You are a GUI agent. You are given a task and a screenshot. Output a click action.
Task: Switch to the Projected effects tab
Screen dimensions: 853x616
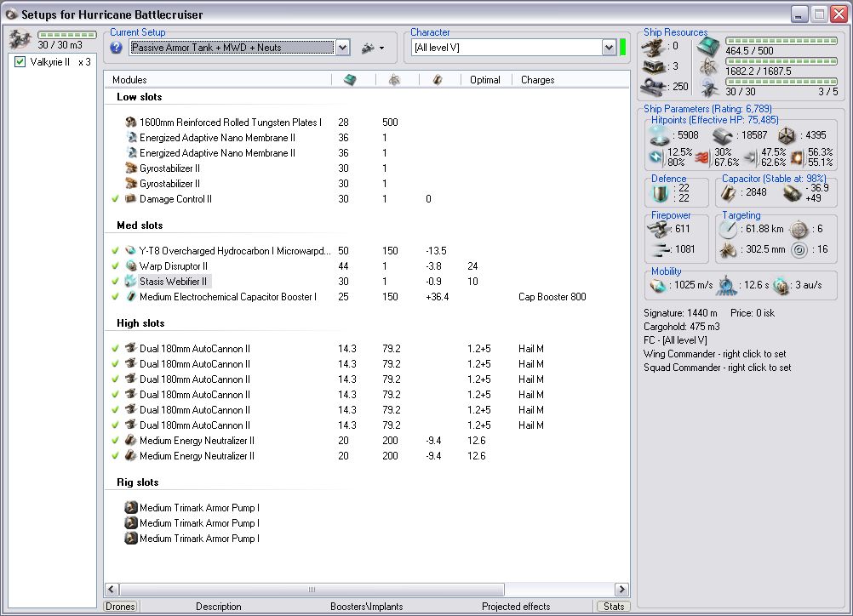click(x=516, y=607)
